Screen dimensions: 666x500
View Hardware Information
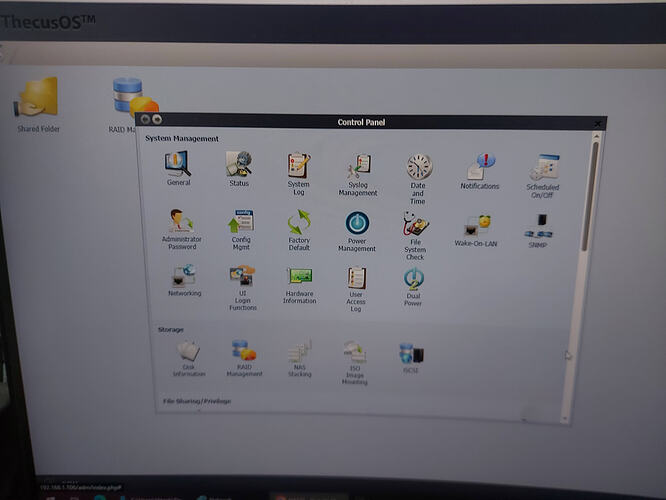click(x=300, y=276)
